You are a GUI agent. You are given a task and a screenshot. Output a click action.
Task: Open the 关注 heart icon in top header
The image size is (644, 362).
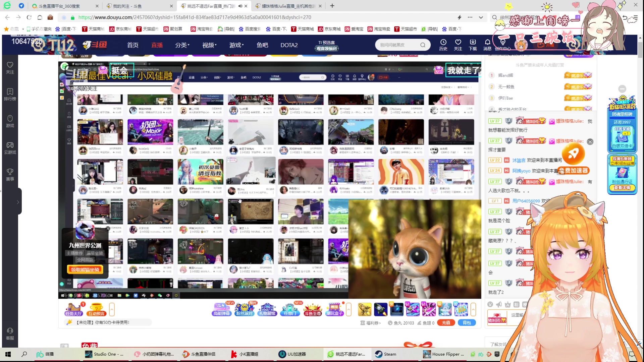pyautogui.click(x=458, y=45)
